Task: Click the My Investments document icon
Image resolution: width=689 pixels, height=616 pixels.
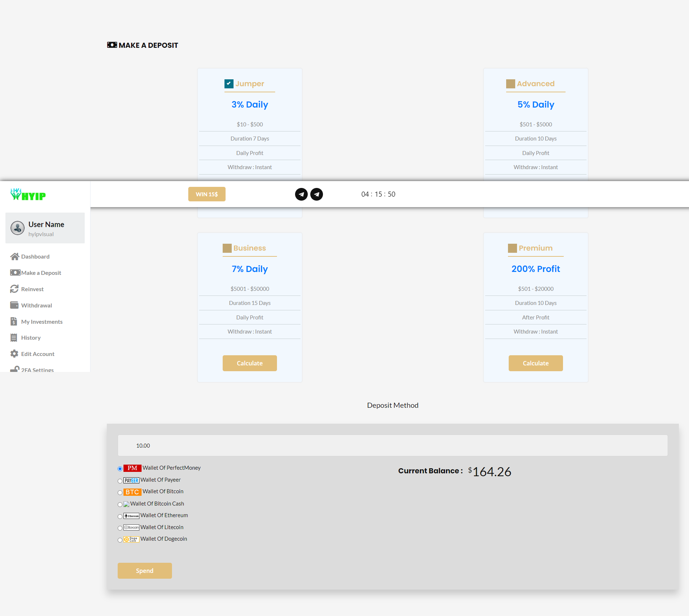Action: [14, 322]
